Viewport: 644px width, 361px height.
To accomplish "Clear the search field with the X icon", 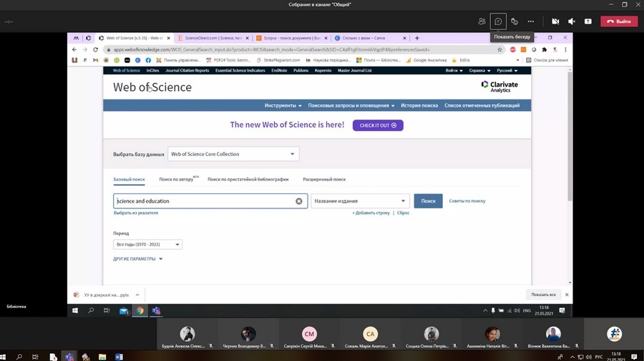I will point(298,201).
